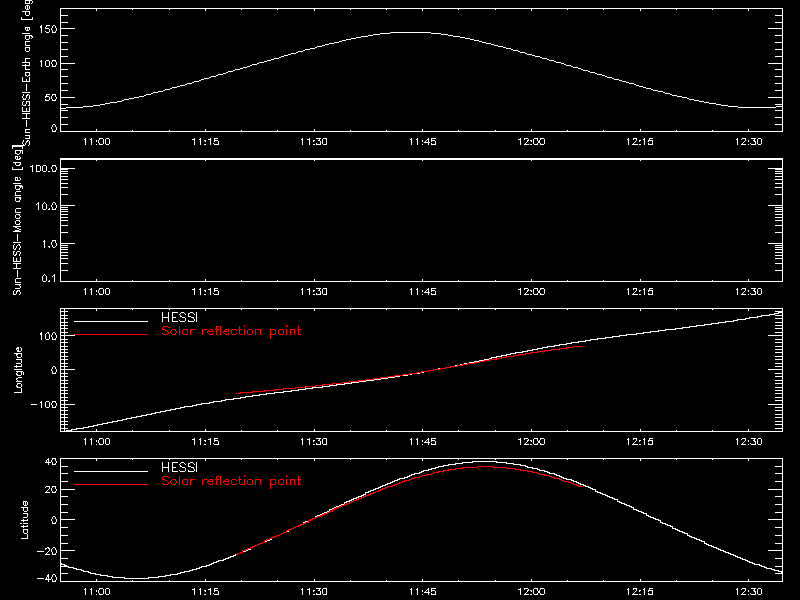Select Solar reflection point label in Latitude plot
Screen dimensions: 800x600
point(231,481)
